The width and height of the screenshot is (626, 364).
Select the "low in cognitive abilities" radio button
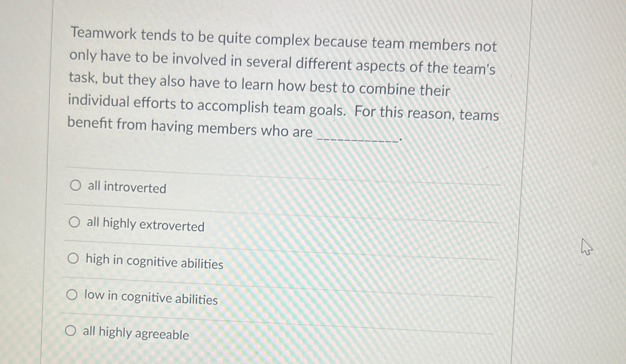(x=72, y=294)
